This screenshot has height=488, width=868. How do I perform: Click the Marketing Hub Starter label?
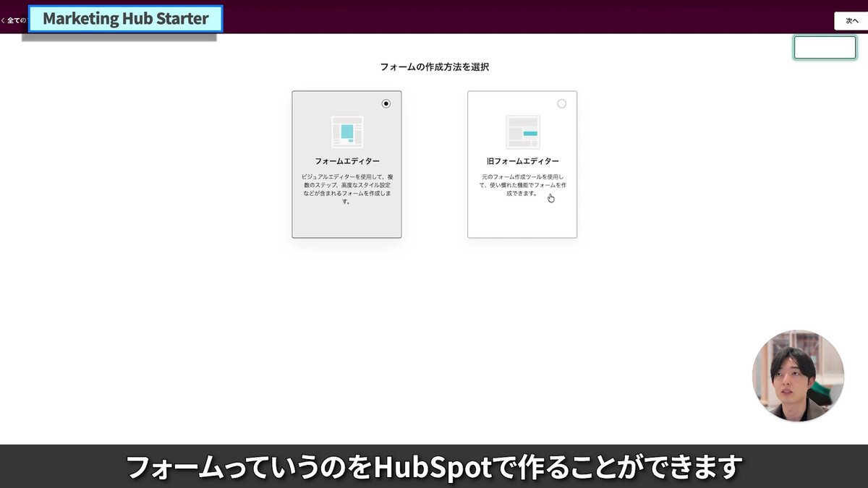pos(126,18)
